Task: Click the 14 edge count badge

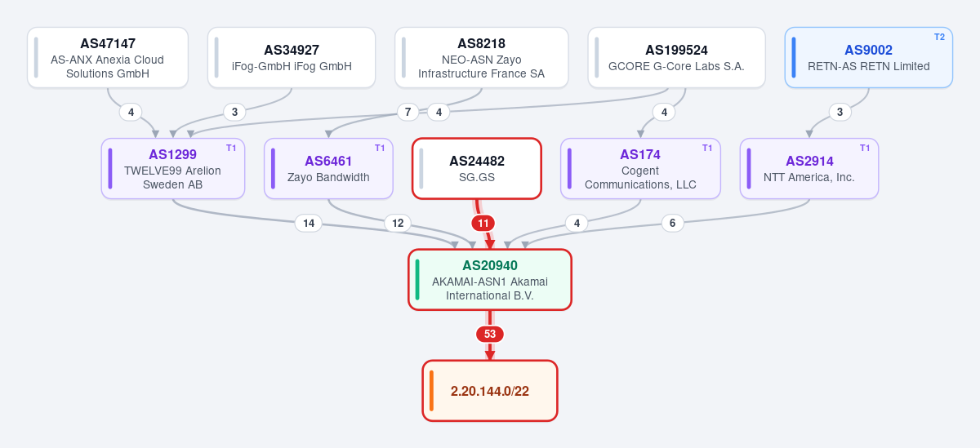Action: (x=308, y=223)
